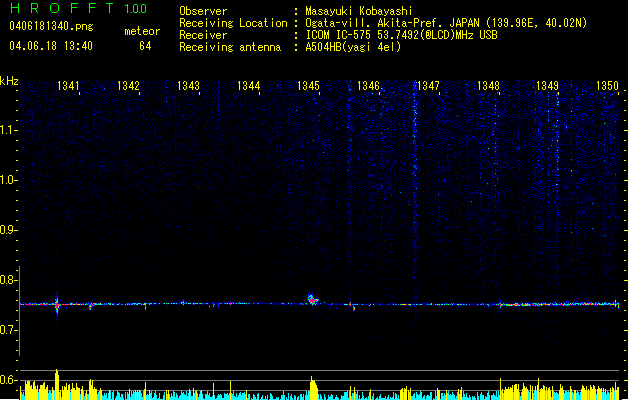Screen dimensions: 629x400
Task: Click the yellow power peak near 1345
Action: pos(313,388)
